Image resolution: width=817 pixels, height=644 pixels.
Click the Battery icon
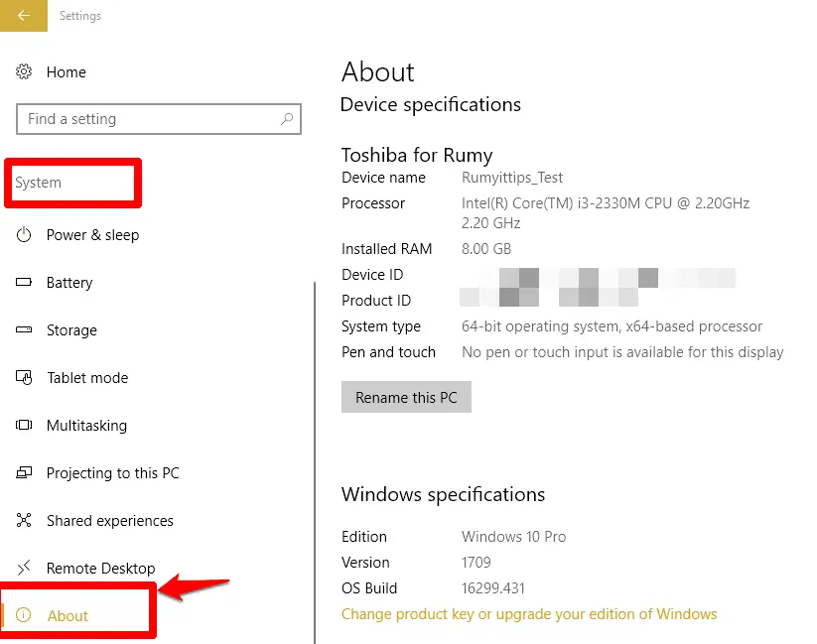[x=24, y=283]
